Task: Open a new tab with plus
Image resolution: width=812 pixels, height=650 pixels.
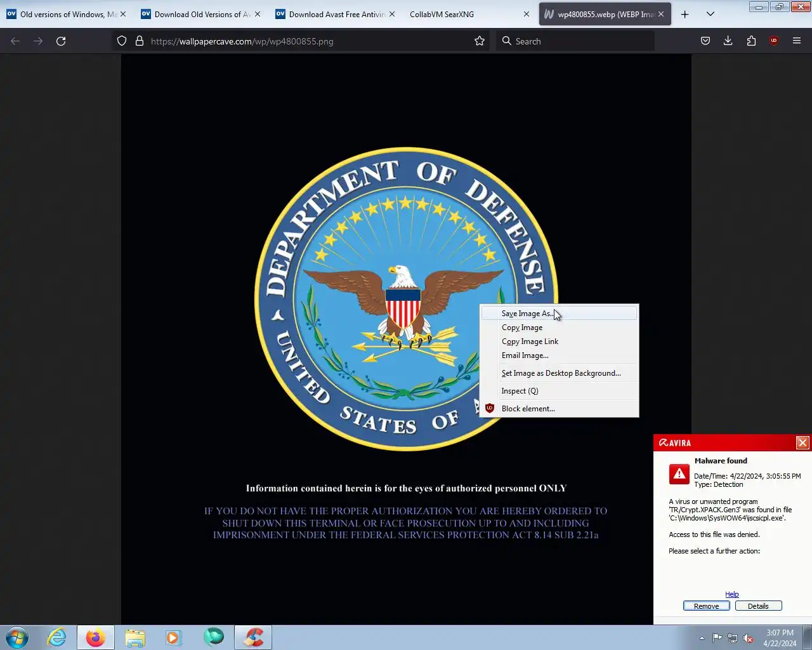Action: (x=684, y=14)
